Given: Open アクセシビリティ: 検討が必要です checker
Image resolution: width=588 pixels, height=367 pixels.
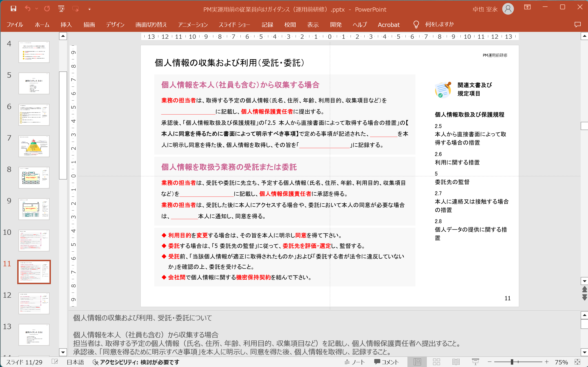Looking at the screenshot, I should pyautogui.click(x=136, y=362).
